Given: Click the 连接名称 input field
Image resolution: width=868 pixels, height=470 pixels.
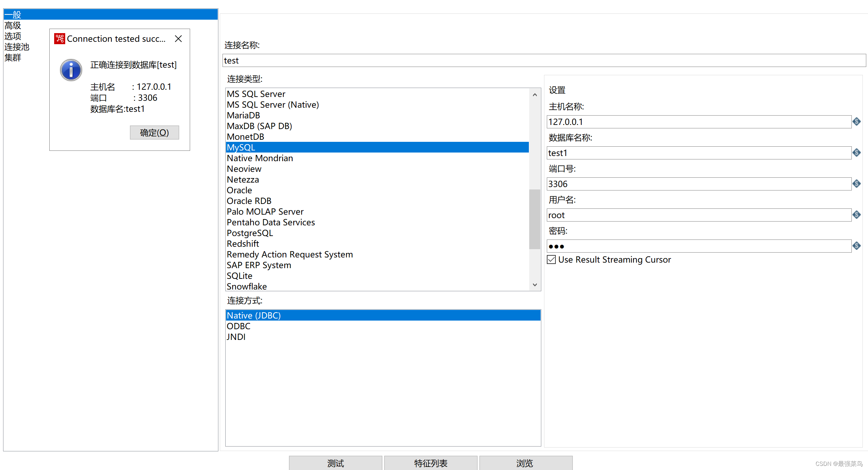Looking at the screenshot, I should point(544,60).
